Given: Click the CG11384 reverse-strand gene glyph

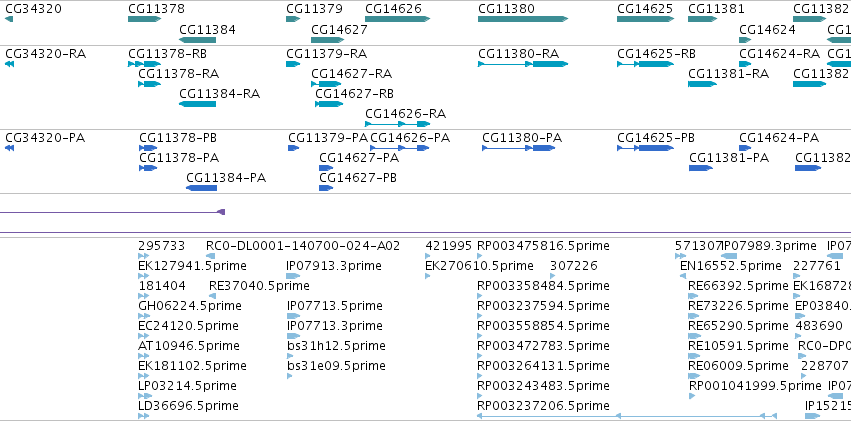Looking at the screenshot, I should point(198,40).
